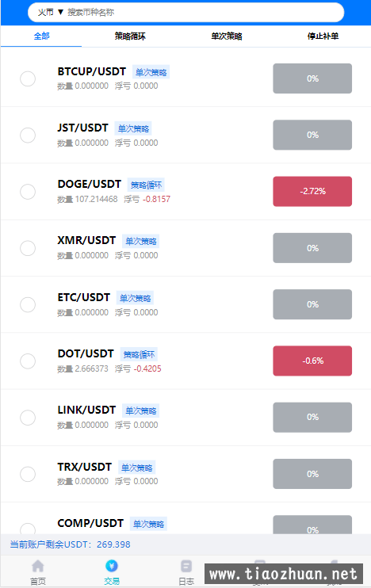The width and height of the screenshot is (371, 588).
Task: Select the DOT/USDT radio button
Action: coord(28,361)
